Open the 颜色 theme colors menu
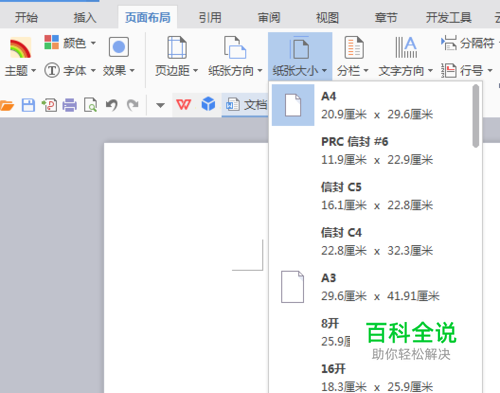The image size is (500, 393). point(70,43)
